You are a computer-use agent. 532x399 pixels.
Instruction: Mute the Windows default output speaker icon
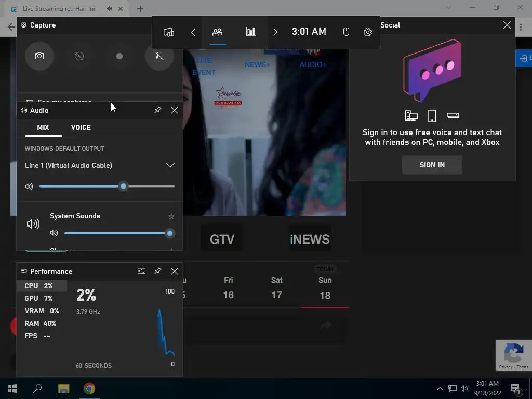(x=29, y=187)
